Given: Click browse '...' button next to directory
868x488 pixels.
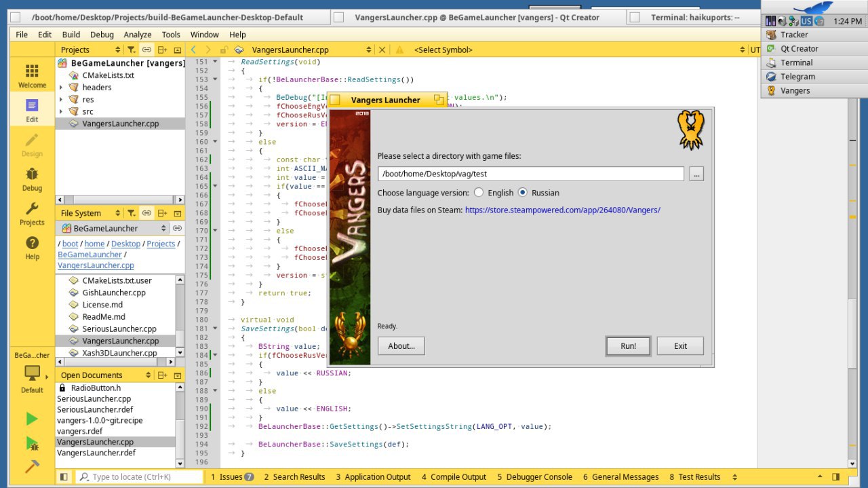Looking at the screenshot, I should (x=696, y=174).
